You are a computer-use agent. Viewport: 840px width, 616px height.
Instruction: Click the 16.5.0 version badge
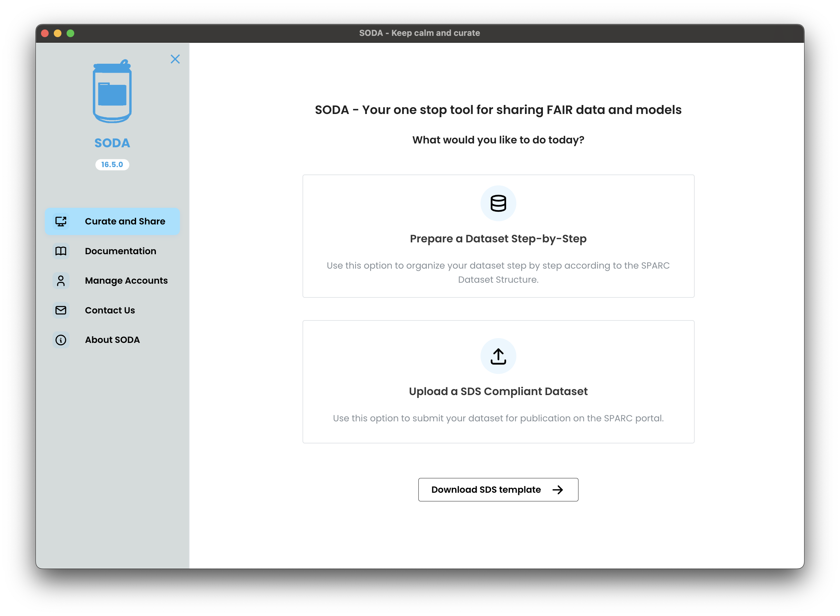(x=112, y=165)
